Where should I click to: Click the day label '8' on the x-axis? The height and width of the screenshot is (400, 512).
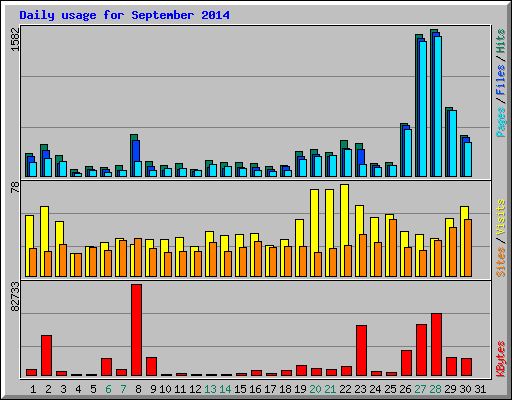pos(138,389)
